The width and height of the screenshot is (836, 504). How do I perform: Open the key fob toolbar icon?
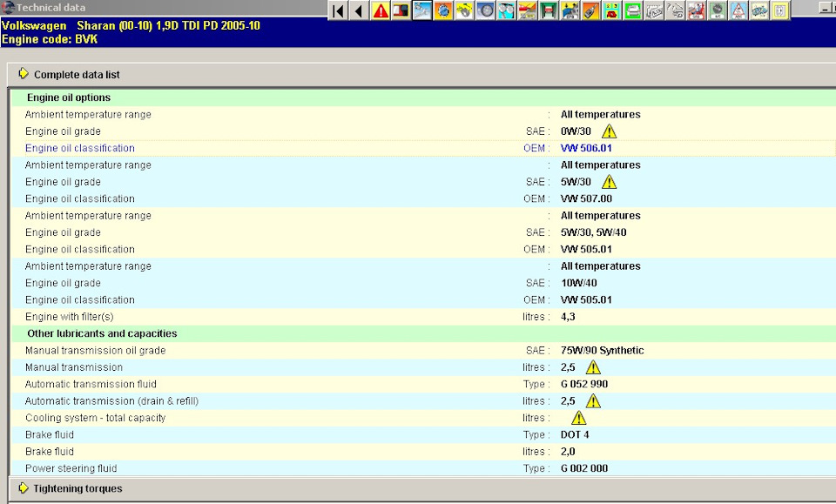tap(590, 10)
